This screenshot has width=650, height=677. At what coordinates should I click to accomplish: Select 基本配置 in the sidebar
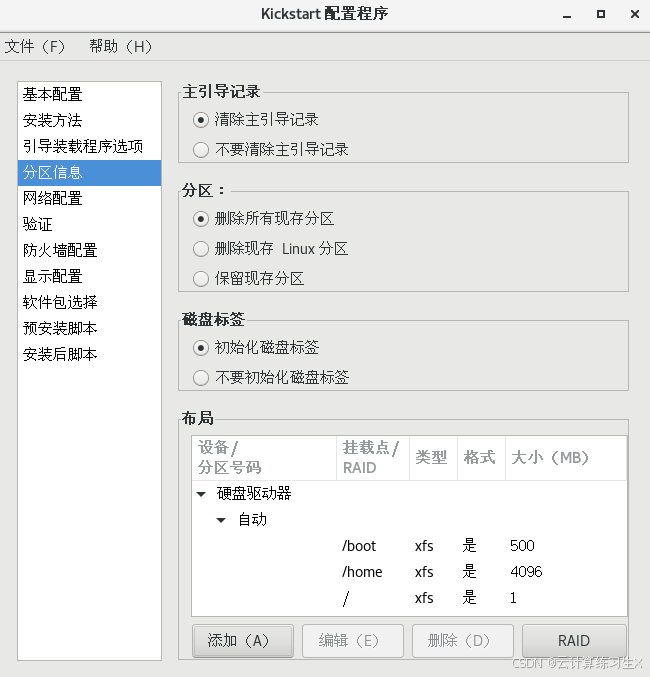coord(89,95)
